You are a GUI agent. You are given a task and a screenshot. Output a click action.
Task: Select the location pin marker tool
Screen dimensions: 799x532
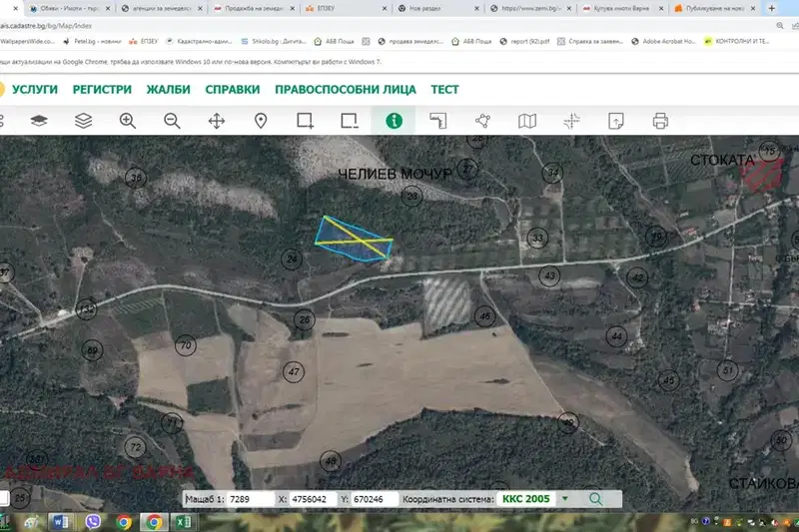point(261,121)
